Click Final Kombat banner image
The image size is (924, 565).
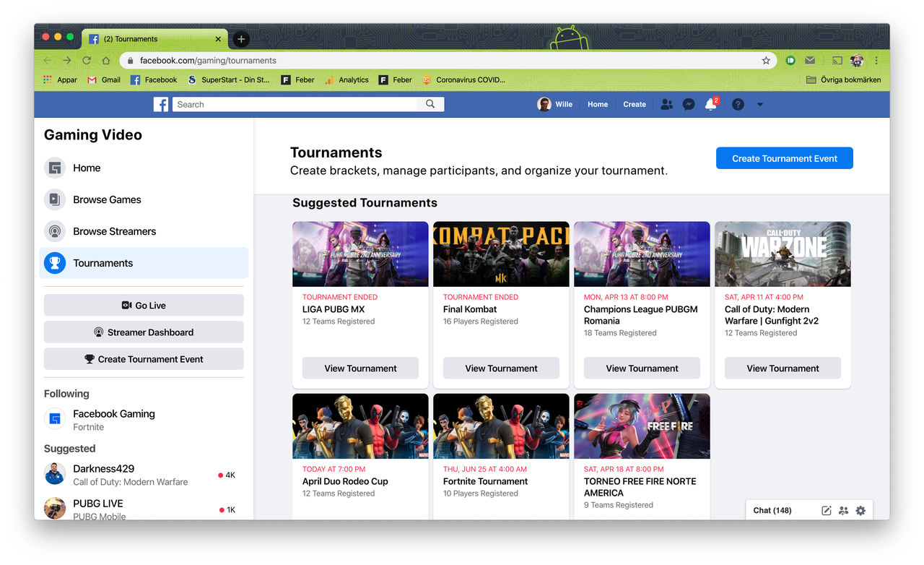(x=501, y=254)
